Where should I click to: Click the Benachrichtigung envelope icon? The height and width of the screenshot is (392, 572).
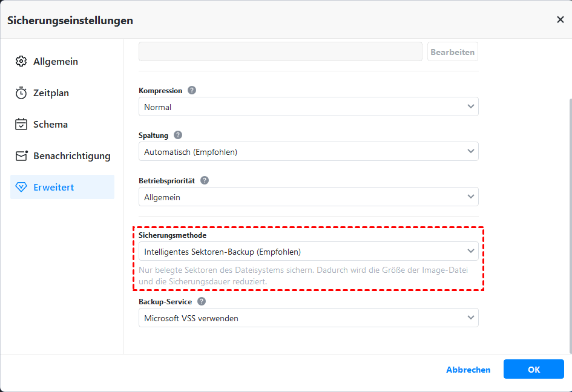(x=21, y=156)
